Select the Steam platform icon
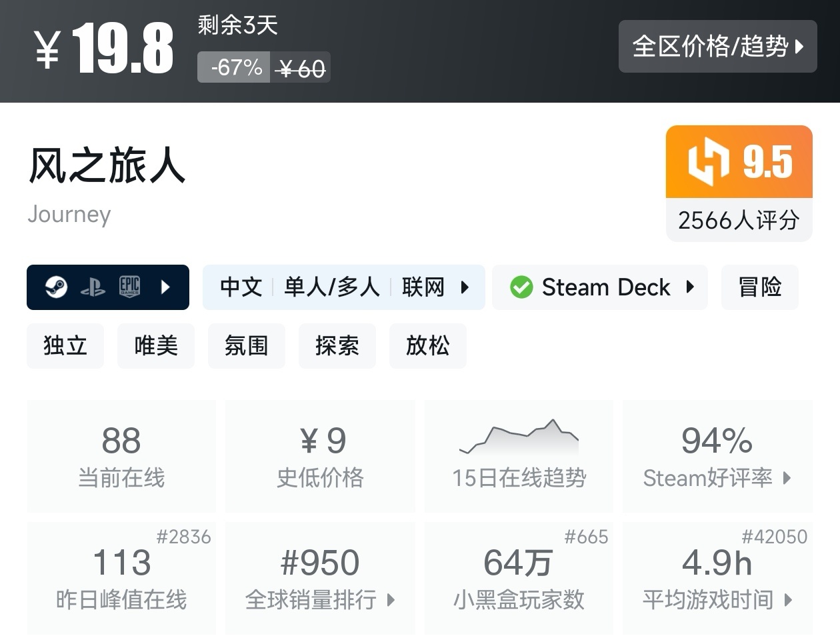The image size is (840, 642). pyautogui.click(x=57, y=287)
